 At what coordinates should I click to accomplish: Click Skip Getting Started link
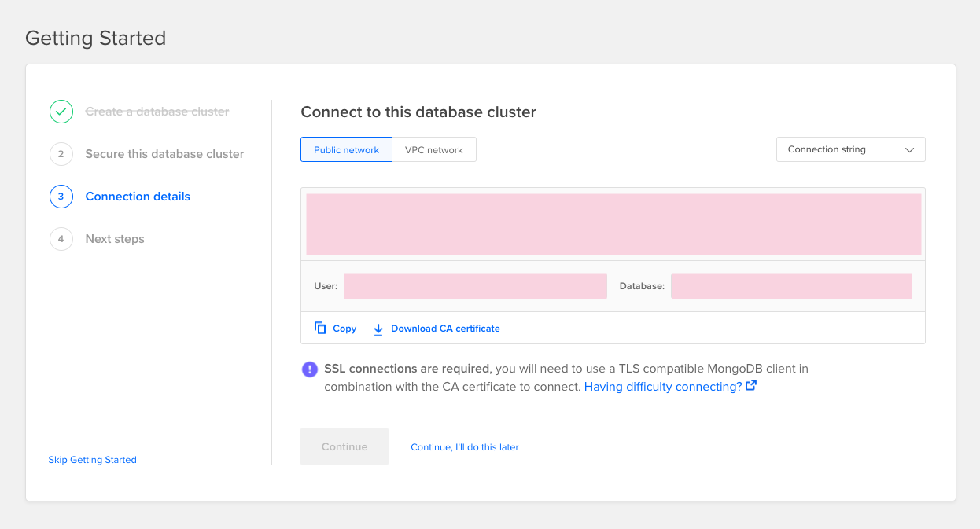point(93,460)
